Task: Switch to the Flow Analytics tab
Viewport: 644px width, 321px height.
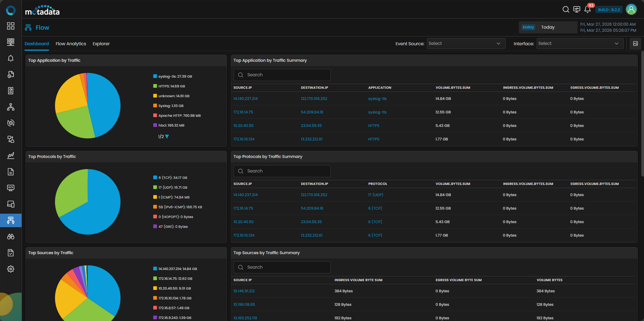Action: [x=71, y=44]
